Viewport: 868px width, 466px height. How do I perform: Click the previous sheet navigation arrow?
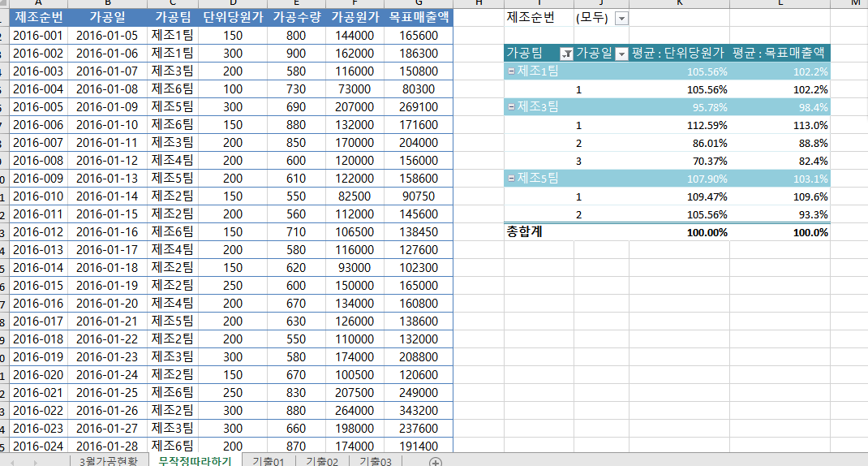click(14, 462)
